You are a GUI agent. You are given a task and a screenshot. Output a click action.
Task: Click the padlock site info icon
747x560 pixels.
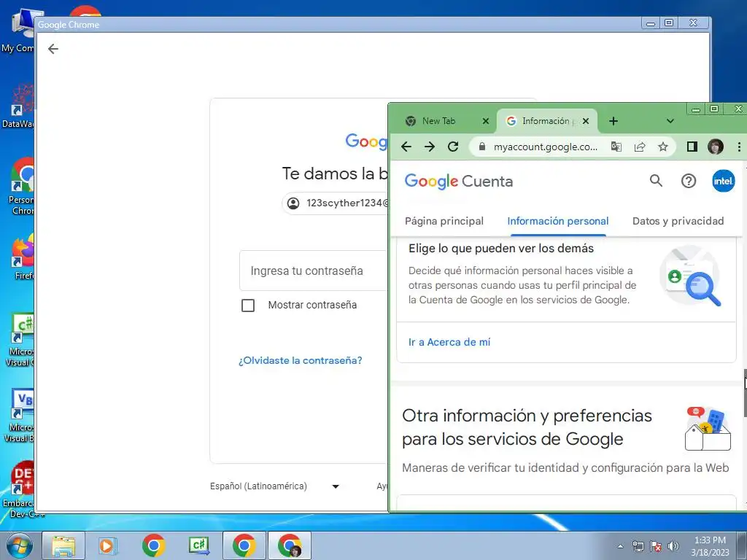click(482, 147)
